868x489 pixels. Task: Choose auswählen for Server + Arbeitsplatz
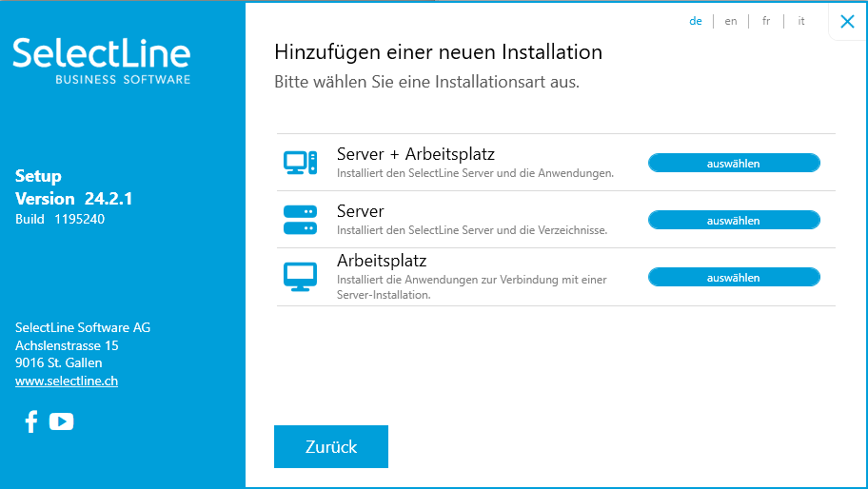[734, 164]
